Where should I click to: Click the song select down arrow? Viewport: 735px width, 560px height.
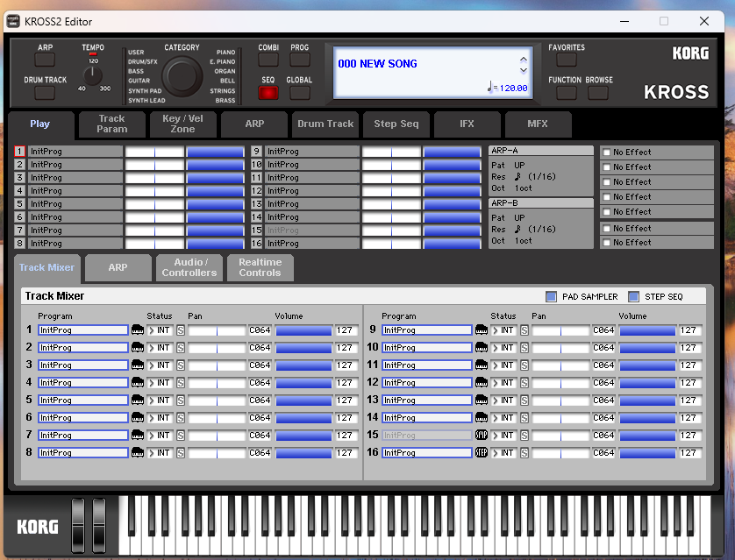(x=524, y=70)
